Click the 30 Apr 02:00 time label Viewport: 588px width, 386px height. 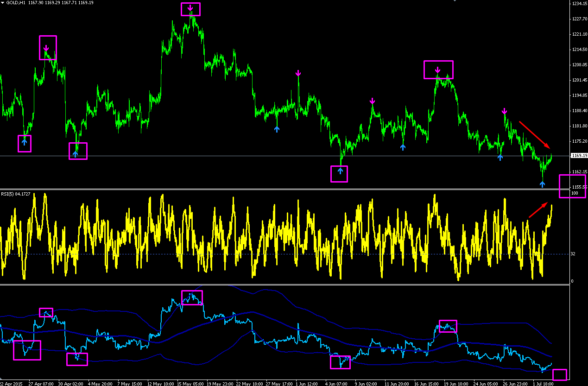[70, 383]
